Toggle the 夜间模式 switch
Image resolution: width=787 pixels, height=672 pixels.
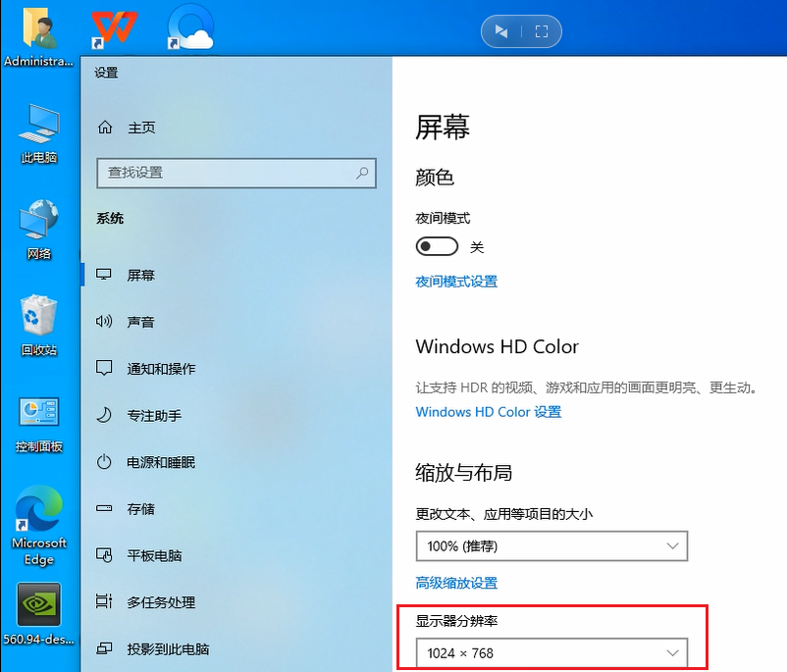pyautogui.click(x=437, y=246)
